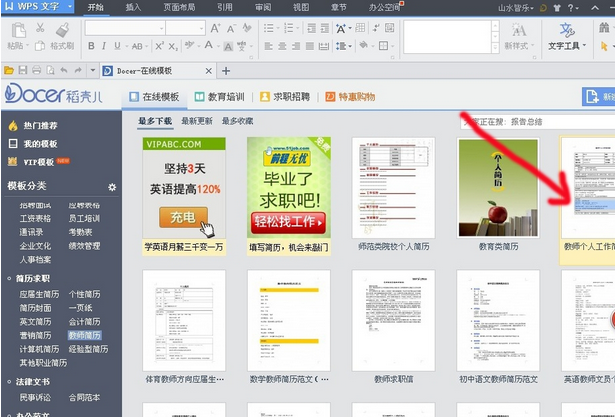Click the Print icon in quick toolbar
Screen dimensions: 615x417
(x=36, y=71)
